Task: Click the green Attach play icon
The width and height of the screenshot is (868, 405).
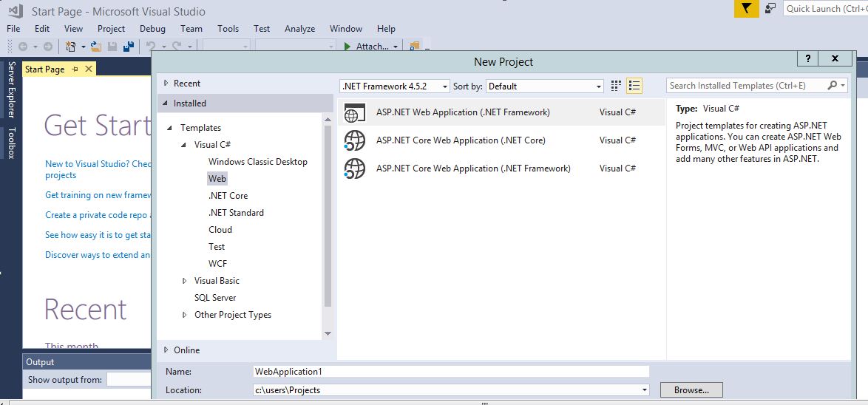Action: 347,47
